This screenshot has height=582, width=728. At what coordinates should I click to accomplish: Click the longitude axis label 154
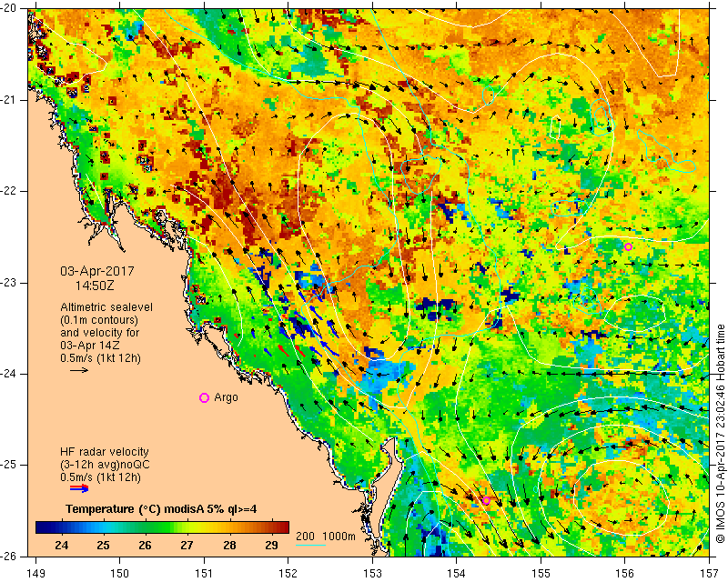tap(457, 574)
